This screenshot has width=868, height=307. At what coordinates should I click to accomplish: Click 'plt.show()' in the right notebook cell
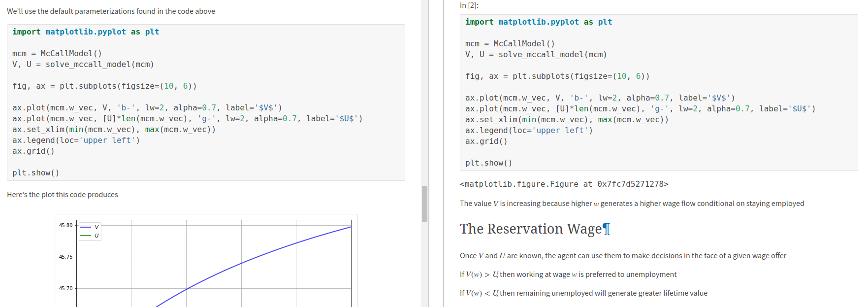(x=489, y=163)
